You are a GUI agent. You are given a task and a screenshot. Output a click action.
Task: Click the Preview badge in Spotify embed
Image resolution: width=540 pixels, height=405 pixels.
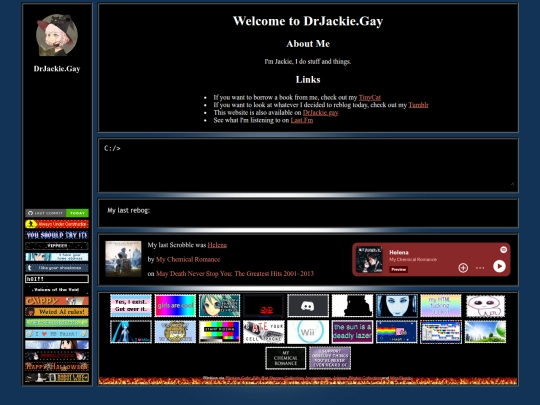pos(398,269)
